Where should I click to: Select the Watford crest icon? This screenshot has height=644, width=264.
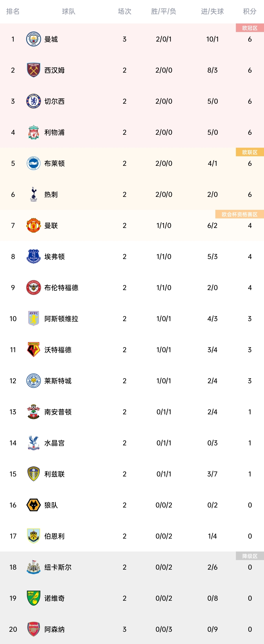(x=33, y=350)
